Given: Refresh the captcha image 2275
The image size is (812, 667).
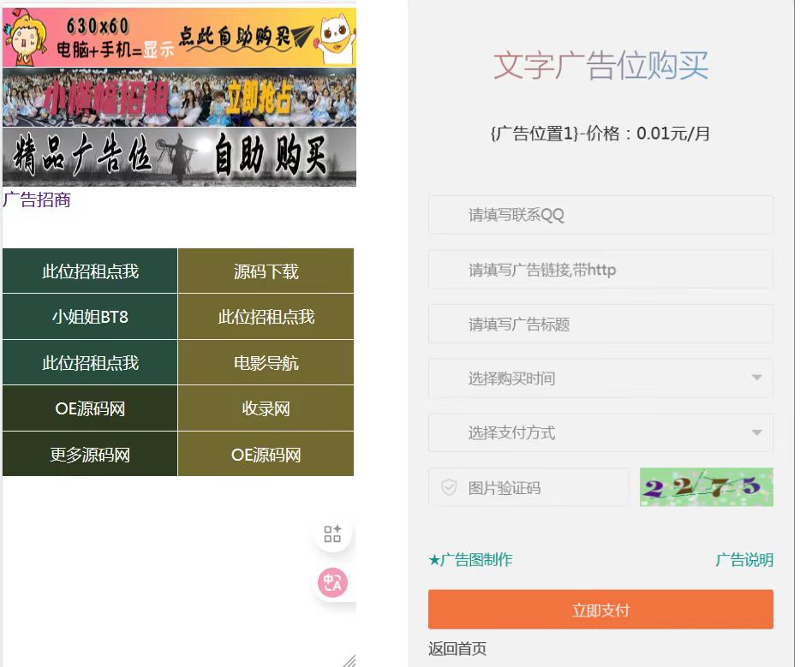Looking at the screenshot, I should pyautogui.click(x=707, y=487).
